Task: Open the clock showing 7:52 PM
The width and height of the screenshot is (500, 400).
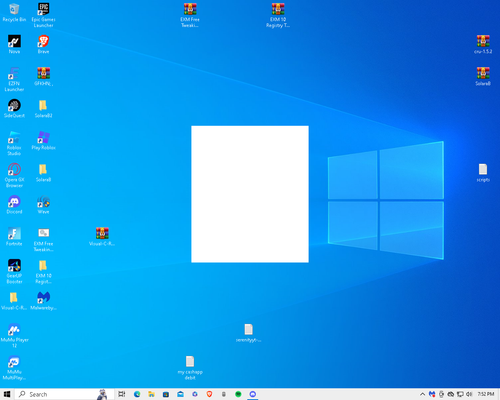Action: [x=486, y=394]
